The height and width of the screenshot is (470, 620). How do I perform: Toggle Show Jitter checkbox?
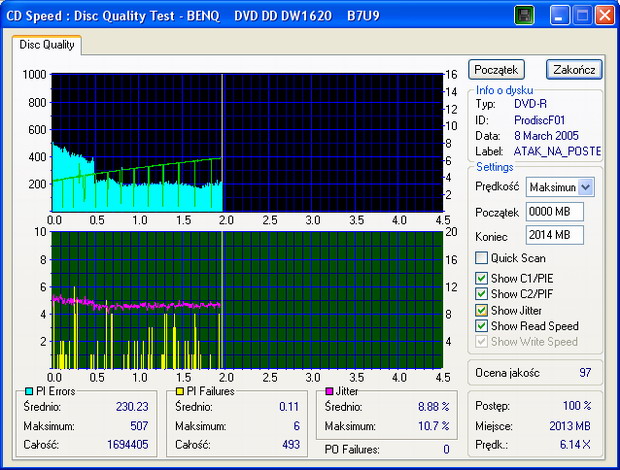[x=481, y=310]
